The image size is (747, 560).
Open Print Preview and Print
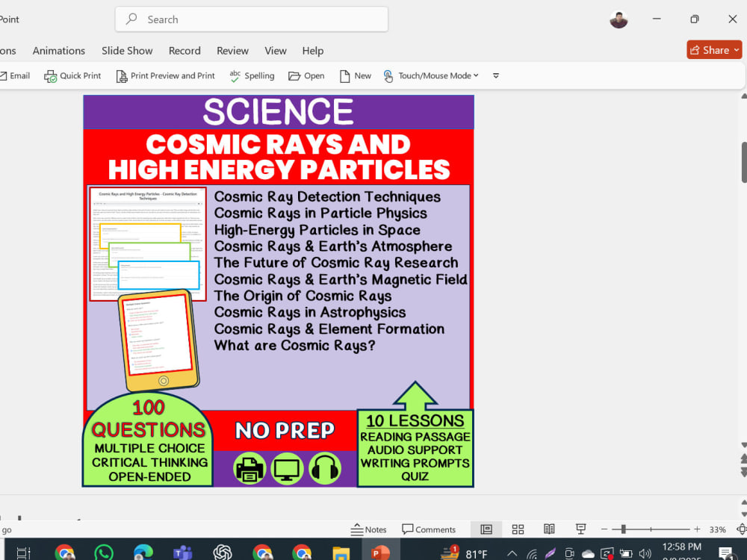(165, 75)
